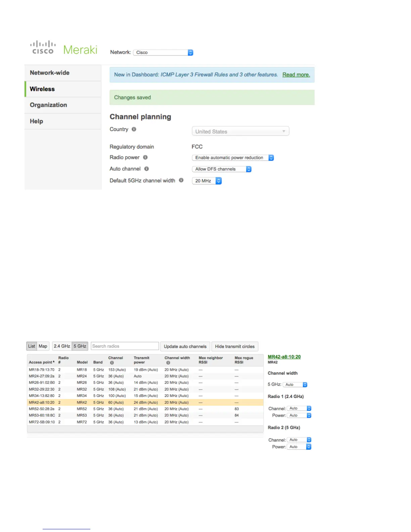This screenshot has width=411, height=532.
Task: Click the Changes saved banner
Action: coord(212,97)
